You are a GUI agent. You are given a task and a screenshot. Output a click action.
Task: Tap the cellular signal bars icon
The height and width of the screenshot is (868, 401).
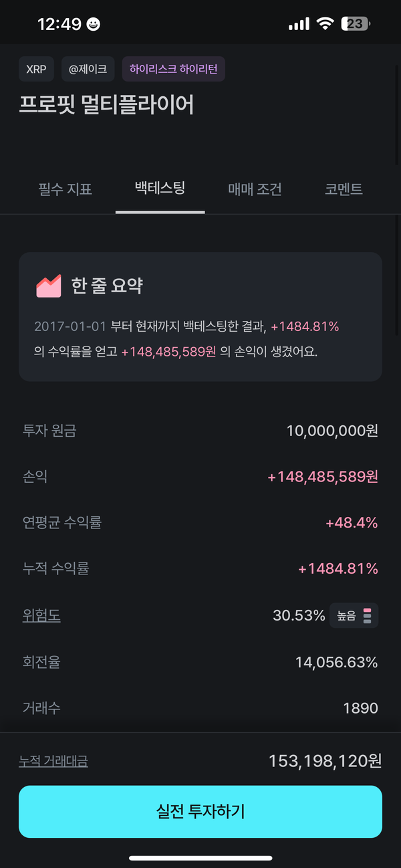pyautogui.click(x=299, y=25)
